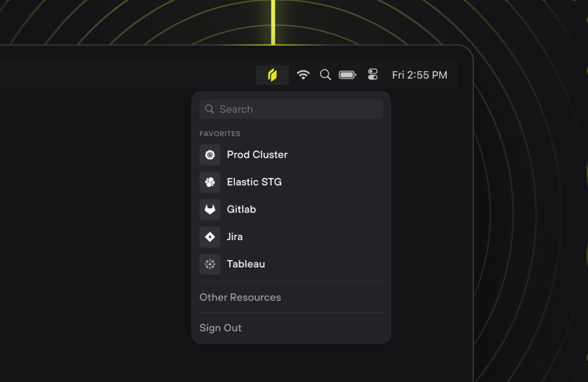
Task: Click the Gitlab fox logo icon
Action: [x=210, y=210]
